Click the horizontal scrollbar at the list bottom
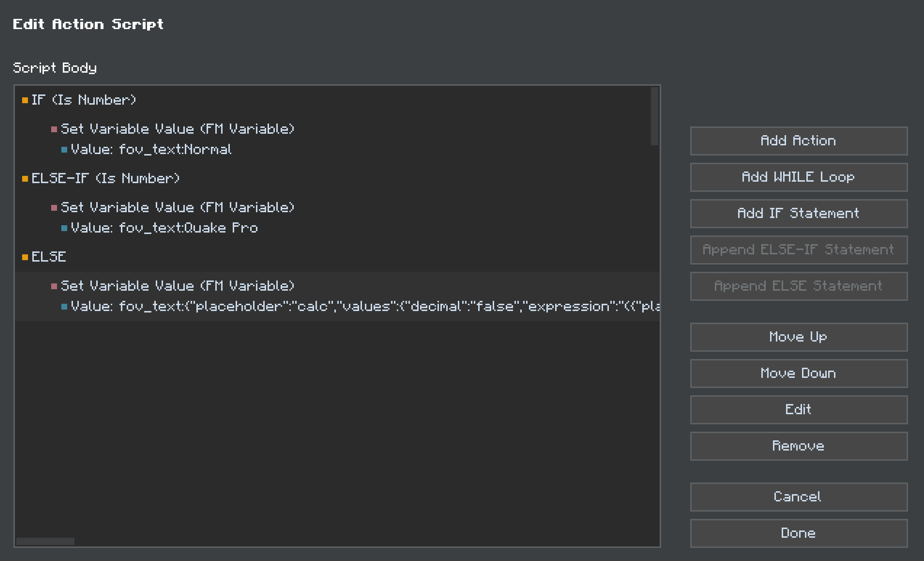This screenshot has width=924, height=561. click(x=45, y=541)
